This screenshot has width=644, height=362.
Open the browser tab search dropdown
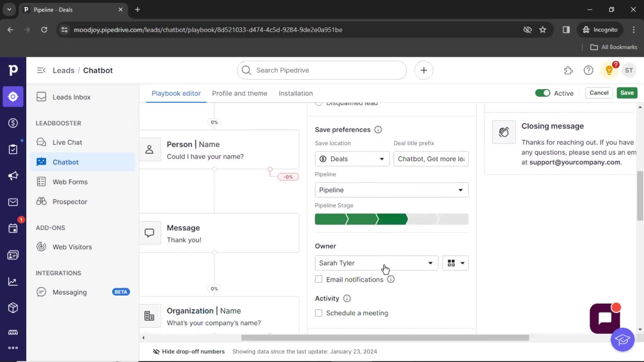(9, 9)
